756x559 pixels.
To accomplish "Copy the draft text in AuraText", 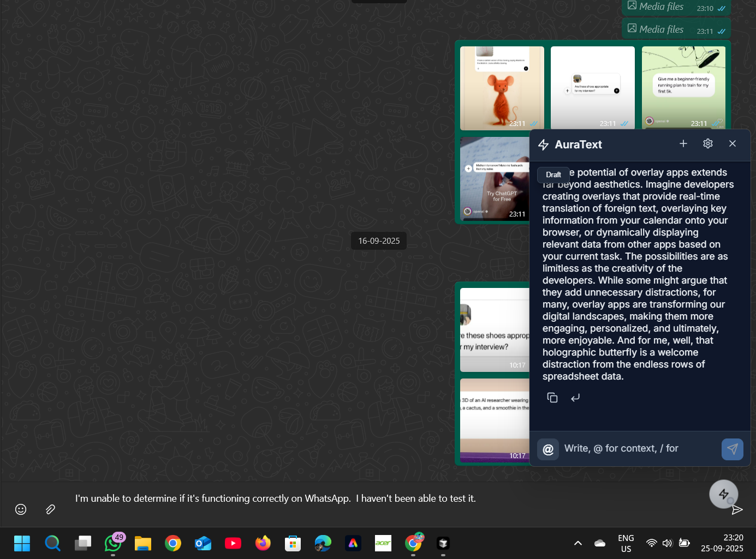I will pyautogui.click(x=552, y=398).
